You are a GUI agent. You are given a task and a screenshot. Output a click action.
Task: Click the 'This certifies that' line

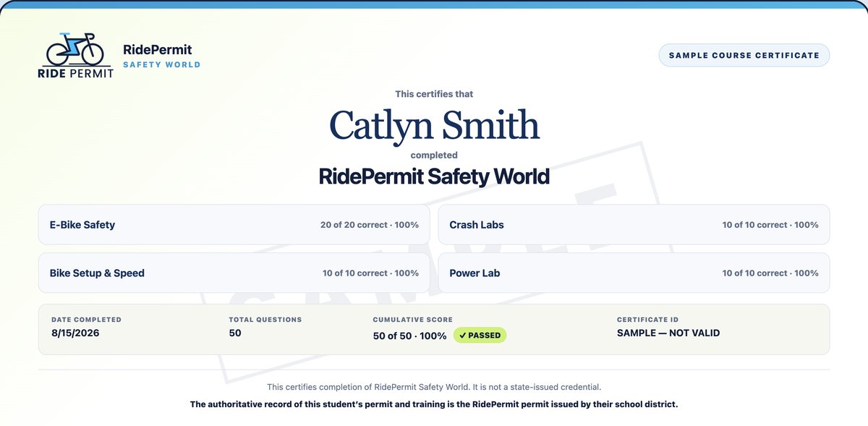[x=434, y=94]
